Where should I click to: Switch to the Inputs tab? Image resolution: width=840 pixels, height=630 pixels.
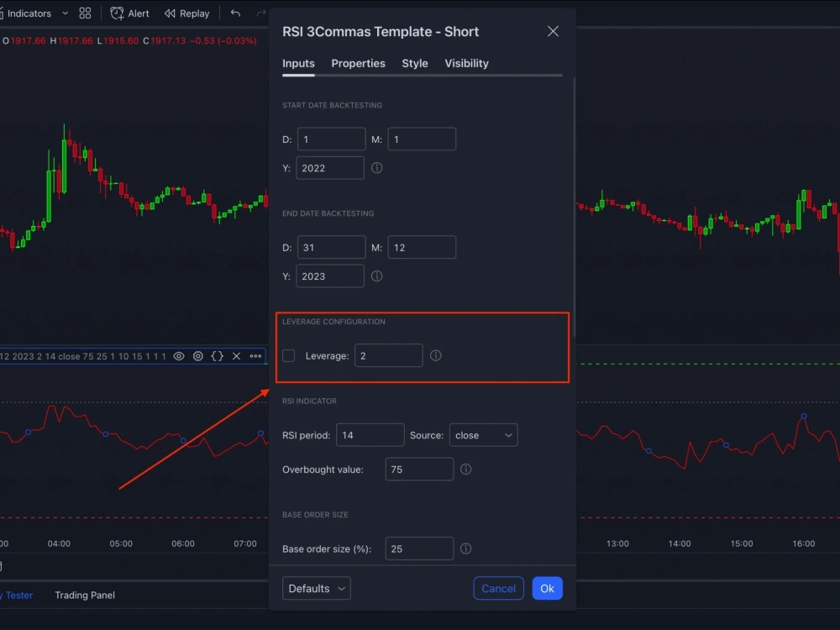click(298, 63)
